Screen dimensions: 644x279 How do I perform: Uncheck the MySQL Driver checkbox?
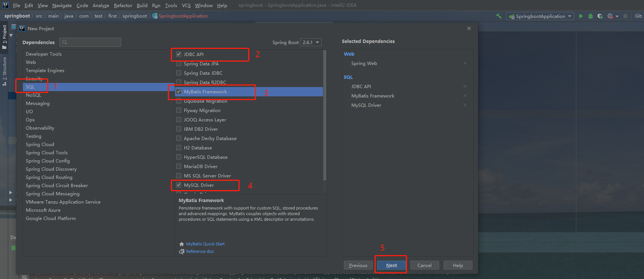[x=179, y=185]
